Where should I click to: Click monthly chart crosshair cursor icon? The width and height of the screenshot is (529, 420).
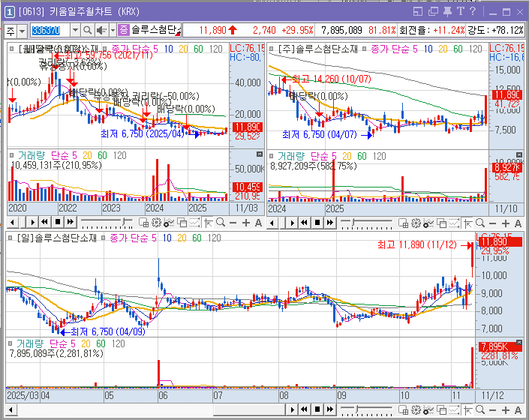[x=208, y=223]
